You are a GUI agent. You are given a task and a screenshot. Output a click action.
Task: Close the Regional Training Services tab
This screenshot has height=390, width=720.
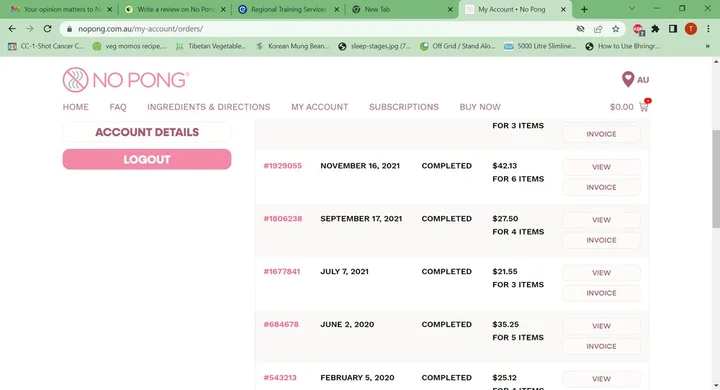337,9
